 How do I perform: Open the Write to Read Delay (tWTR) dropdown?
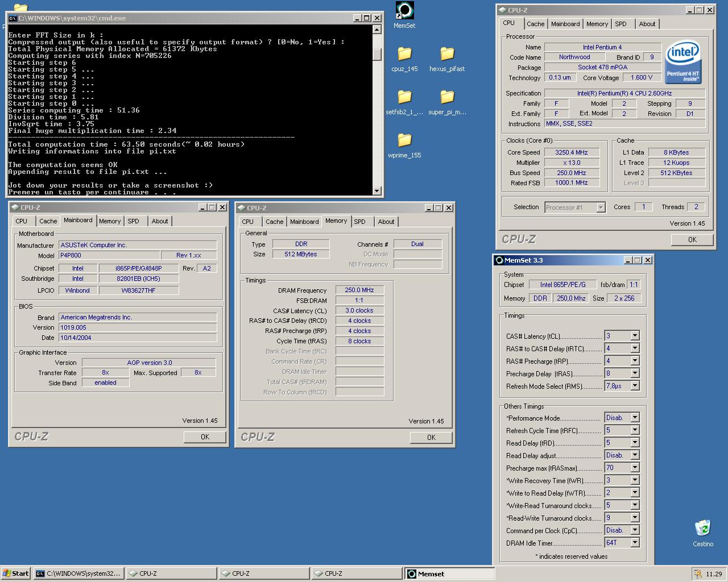point(635,493)
